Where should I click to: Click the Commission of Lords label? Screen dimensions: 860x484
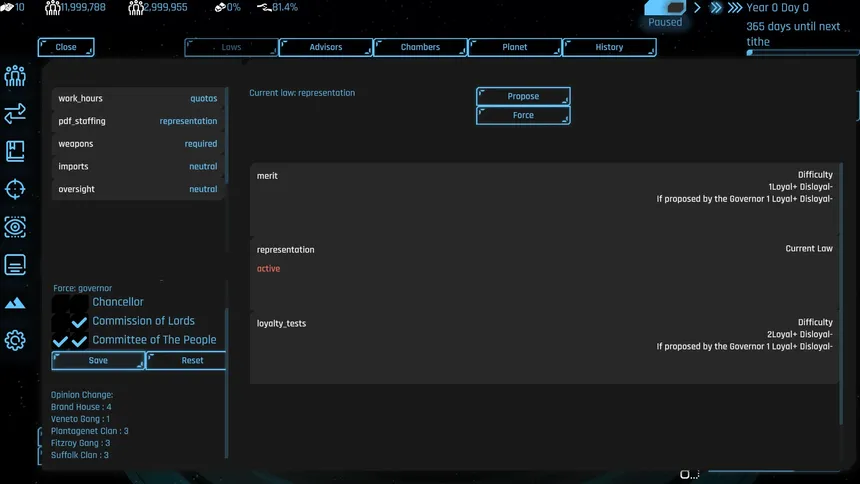click(x=143, y=321)
